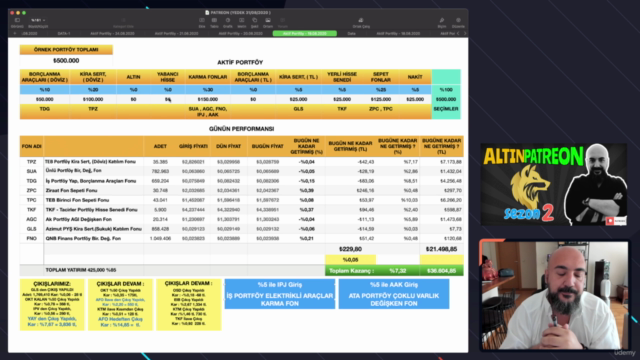
Task: Click the presenter webcam video panel
Action: [x=554, y=295]
